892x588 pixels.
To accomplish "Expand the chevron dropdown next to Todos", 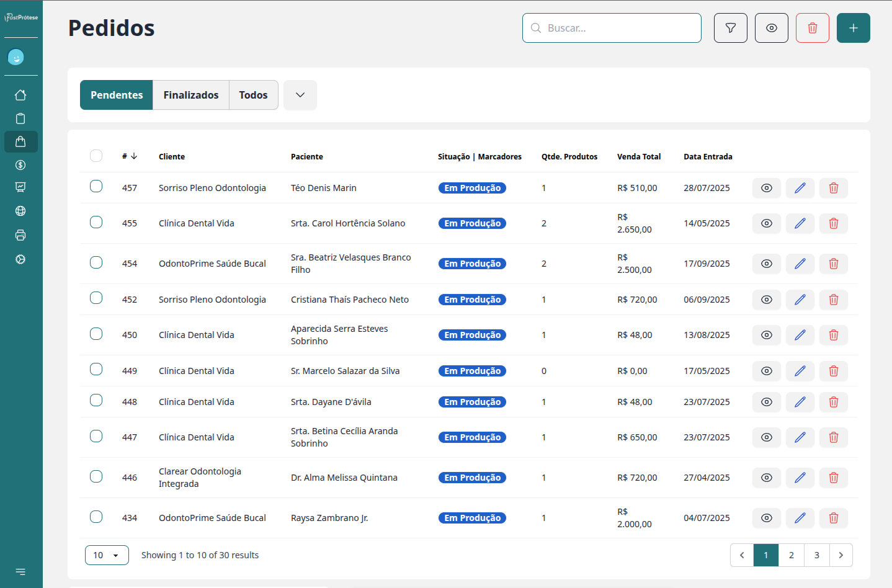I will [300, 95].
